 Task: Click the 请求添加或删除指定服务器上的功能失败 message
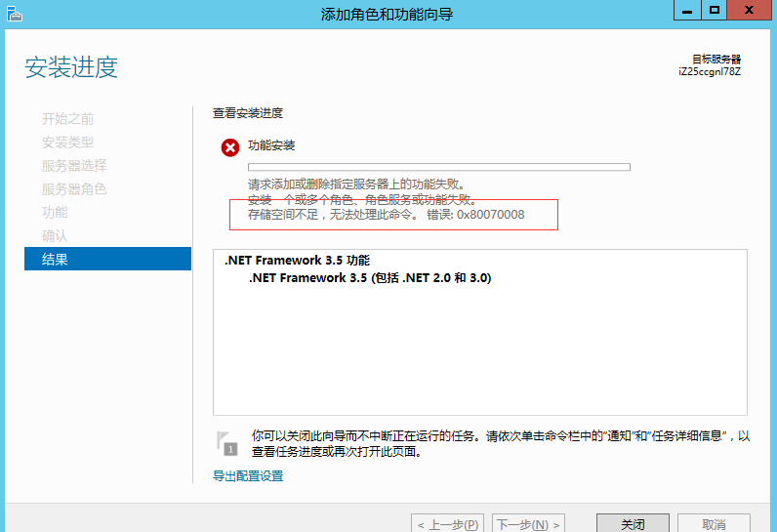[355, 184]
